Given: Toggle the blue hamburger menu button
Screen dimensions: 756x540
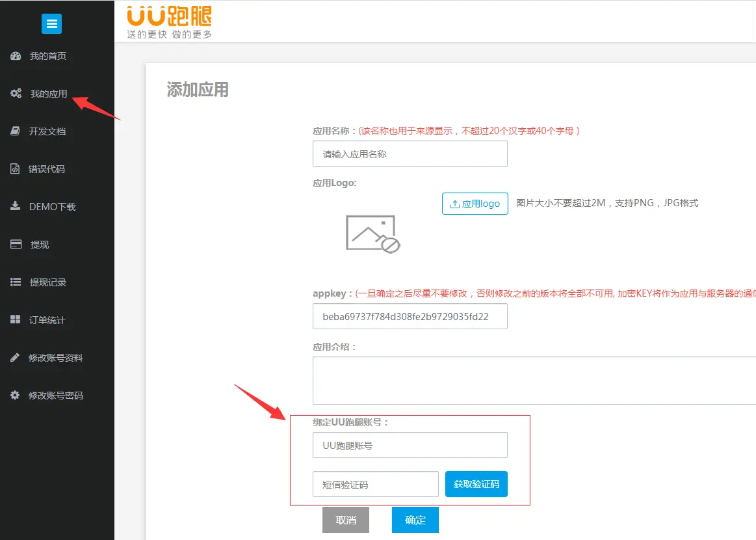Looking at the screenshot, I should [51, 23].
